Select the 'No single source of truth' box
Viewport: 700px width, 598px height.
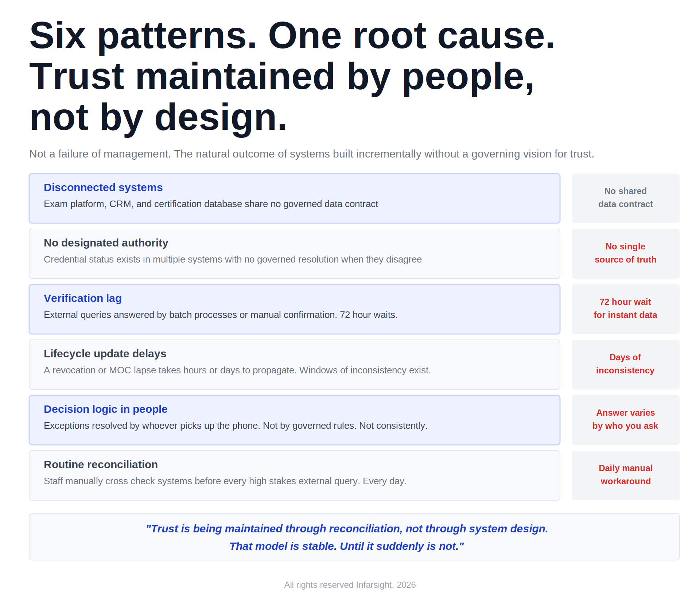(626, 254)
